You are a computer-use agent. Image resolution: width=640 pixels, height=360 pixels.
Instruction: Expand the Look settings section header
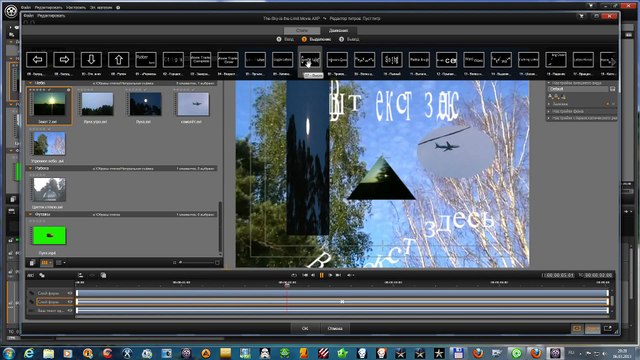[x=582, y=83]
